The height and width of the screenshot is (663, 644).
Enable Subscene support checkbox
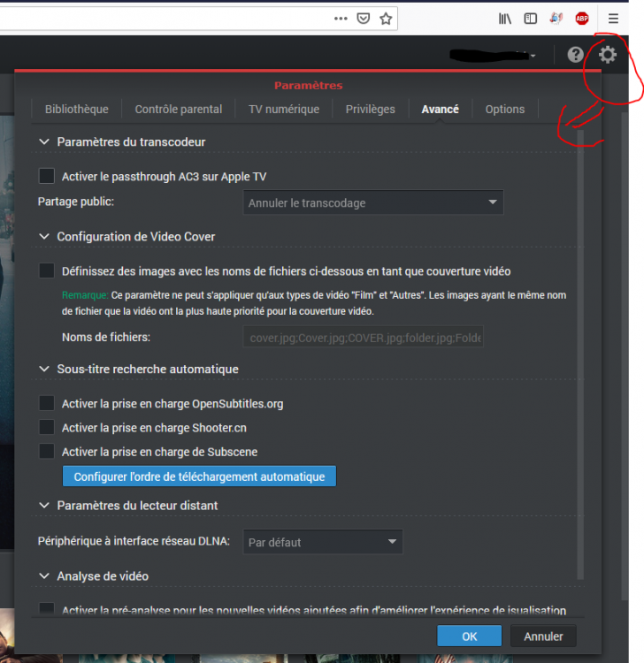click(x=47, y=452)
